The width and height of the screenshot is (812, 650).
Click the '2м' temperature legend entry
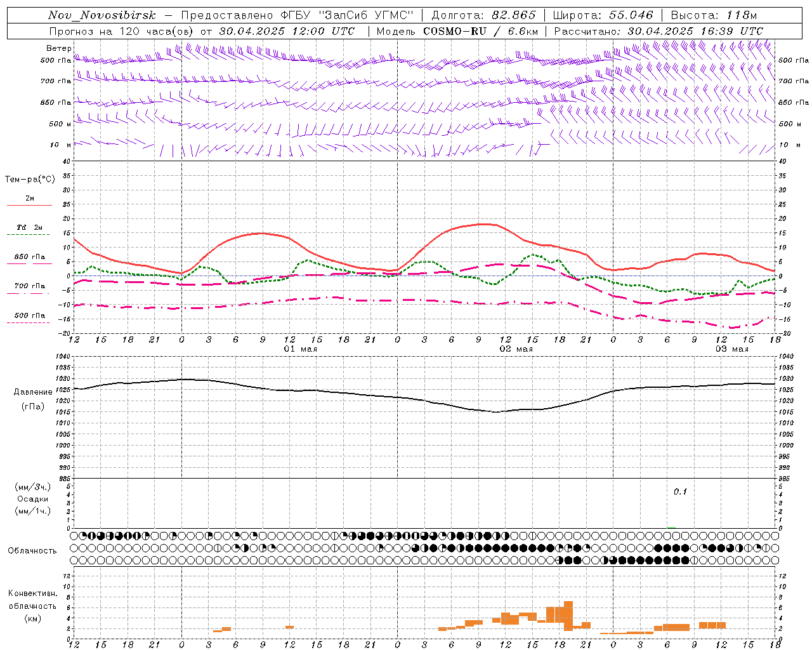30,199
